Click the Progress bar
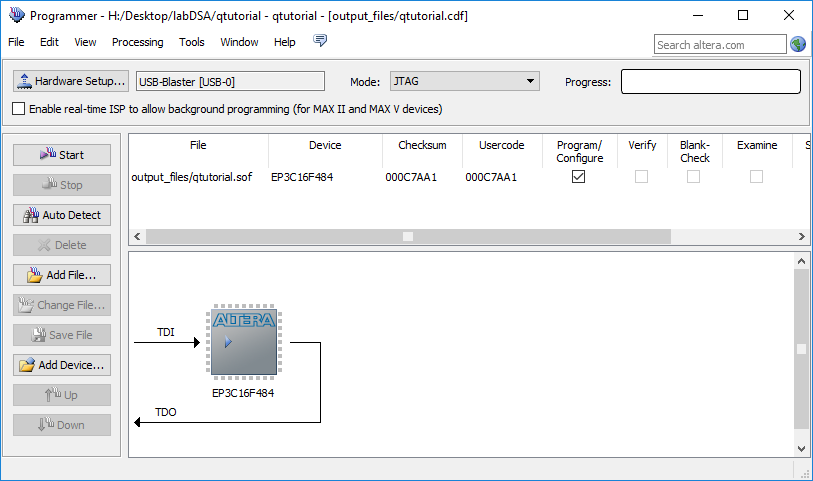The width and height of the screenshot is (813, 481). (x=711, y=81)
